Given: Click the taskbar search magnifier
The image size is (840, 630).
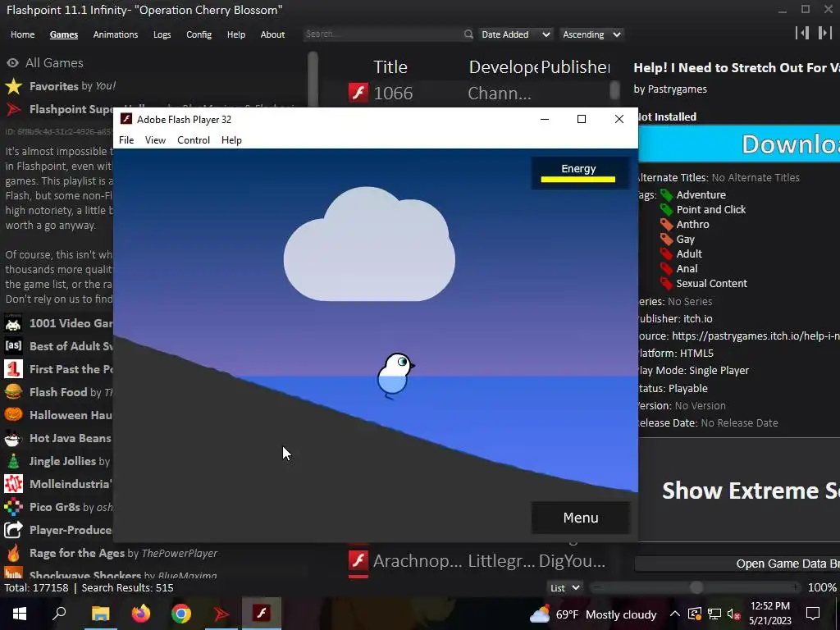Looking at the screenshot, I should pos(59,614).
